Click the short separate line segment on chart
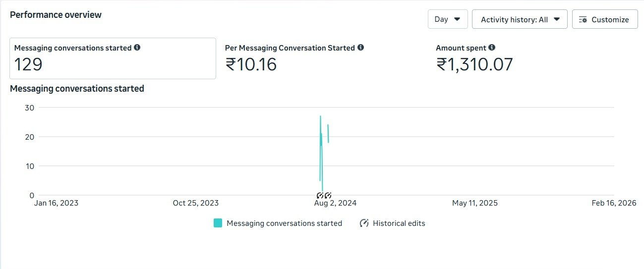Viewport: 644px width, 269px height. [x=328, y=133]
